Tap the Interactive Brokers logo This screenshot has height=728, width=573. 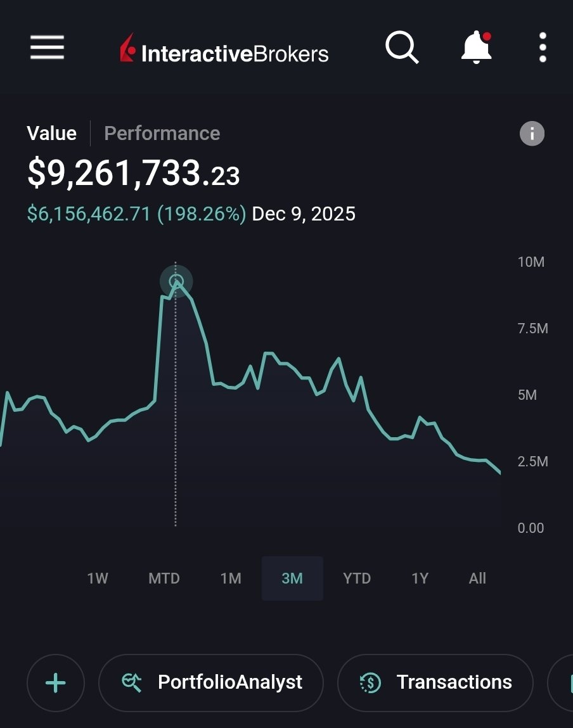pyautogui.click(x=224, y=49)
